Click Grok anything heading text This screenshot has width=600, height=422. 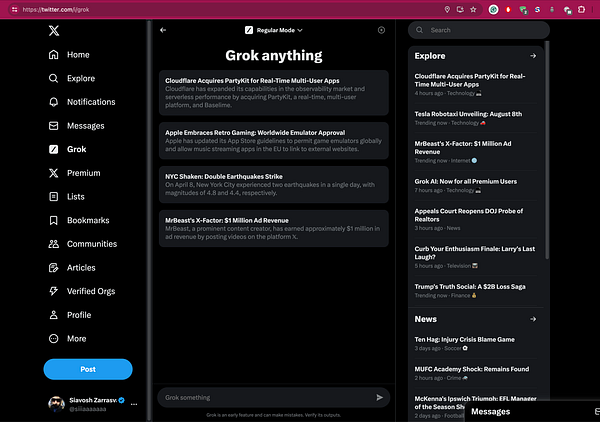tap(274, 56)
